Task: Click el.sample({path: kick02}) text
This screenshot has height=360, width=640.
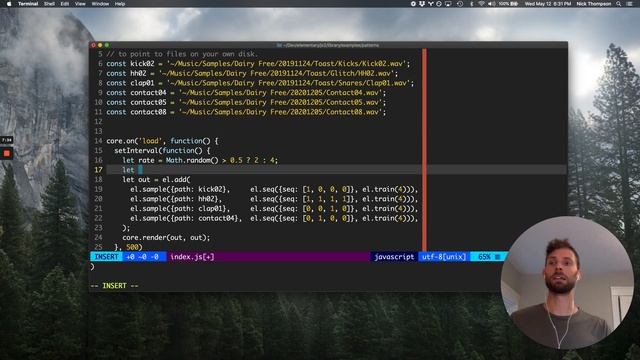Action: coord(180,189)
